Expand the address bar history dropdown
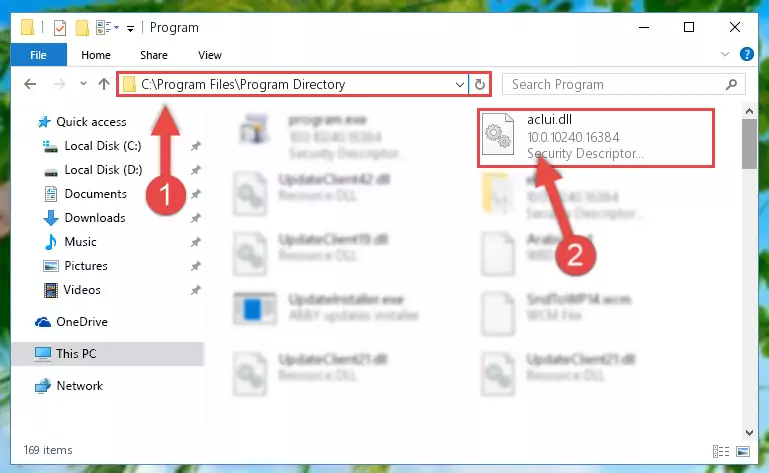Viewport: 769px width, 473px height. [460, 84]
